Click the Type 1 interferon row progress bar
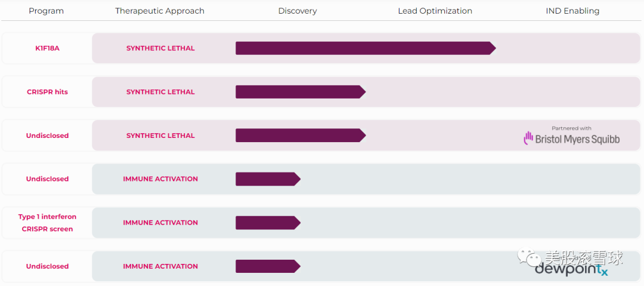The height and width of the screenshot is (286, 644). click(267, 223)
